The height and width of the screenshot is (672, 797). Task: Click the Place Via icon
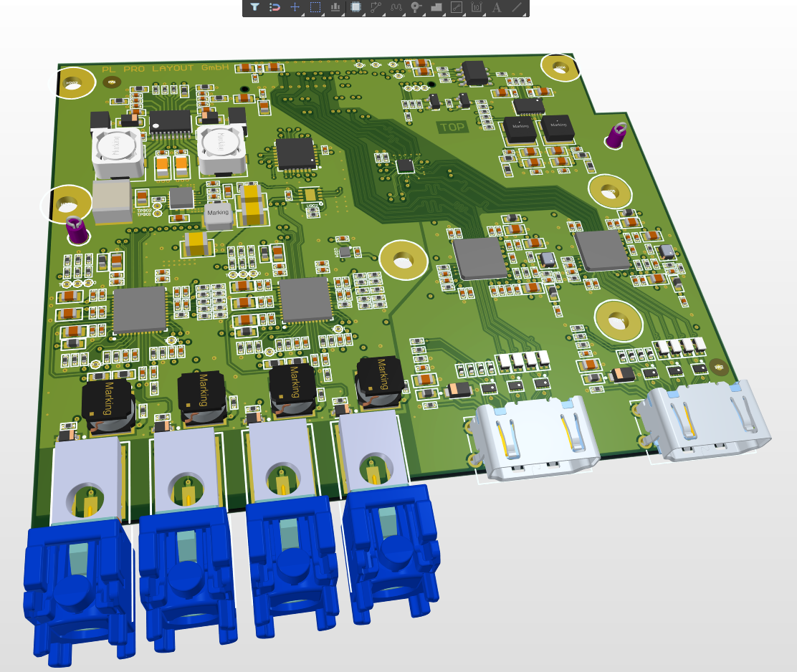click(x=416, y=7)
